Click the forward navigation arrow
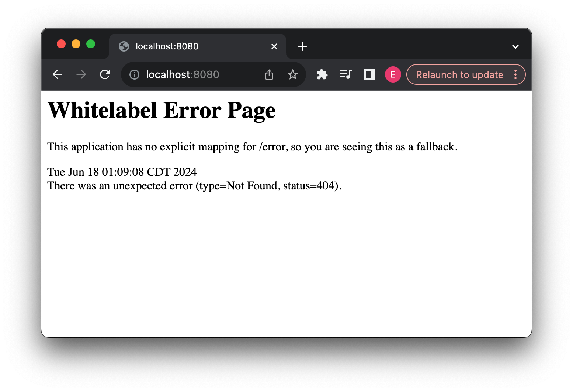 [81, 74]
